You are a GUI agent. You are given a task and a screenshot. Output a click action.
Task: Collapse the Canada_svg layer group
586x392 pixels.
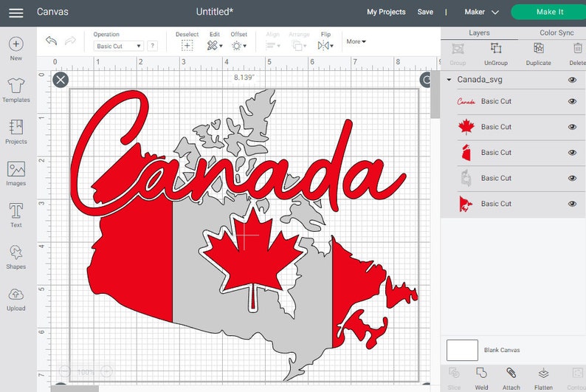449,80
